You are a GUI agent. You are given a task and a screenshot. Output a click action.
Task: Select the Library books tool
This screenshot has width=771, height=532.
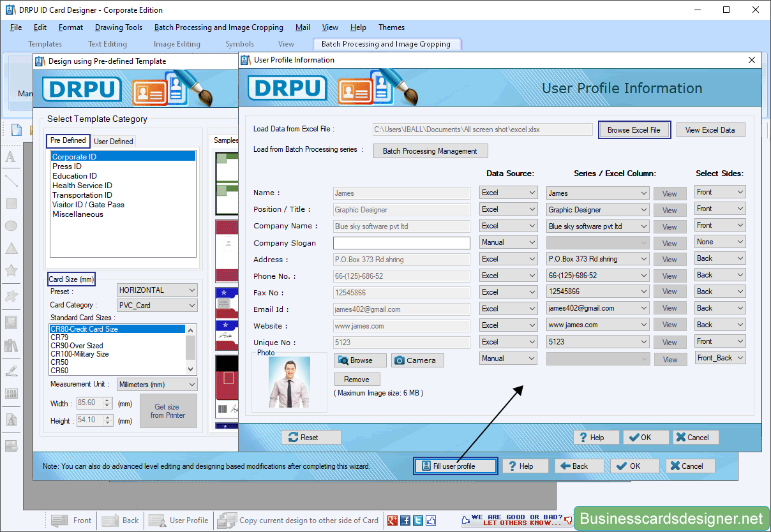pyautogui.click(x=11, y=346)
